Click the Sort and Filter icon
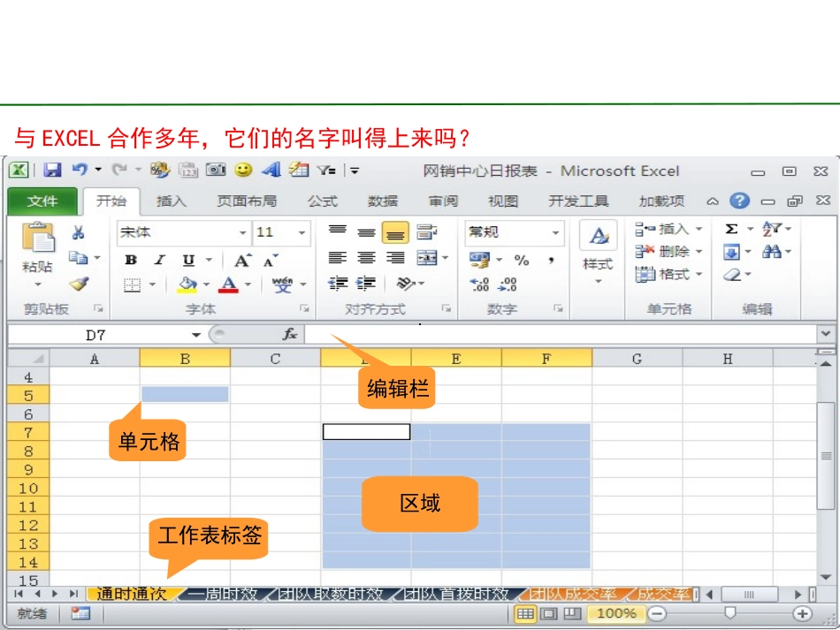Screen dimensions: 840x630 (772, 229)
